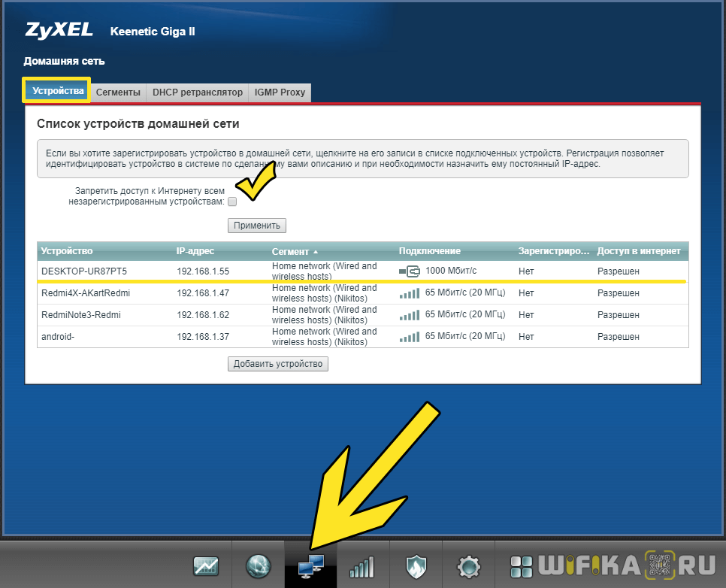Sort list by Подключение column header
This screenshot has height=588, width=726.
[x=429, y=251]
